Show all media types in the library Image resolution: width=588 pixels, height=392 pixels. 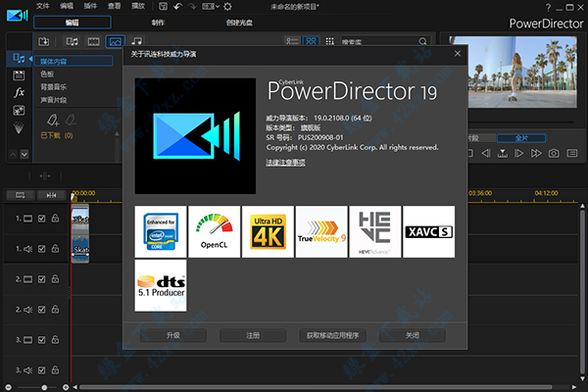click(72, 41)
